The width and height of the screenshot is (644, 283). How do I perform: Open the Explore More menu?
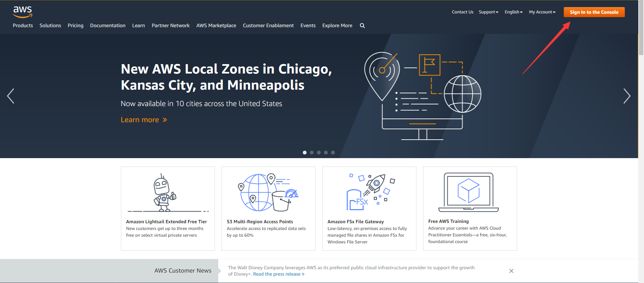pyautogui.click(x=337, y=26)
